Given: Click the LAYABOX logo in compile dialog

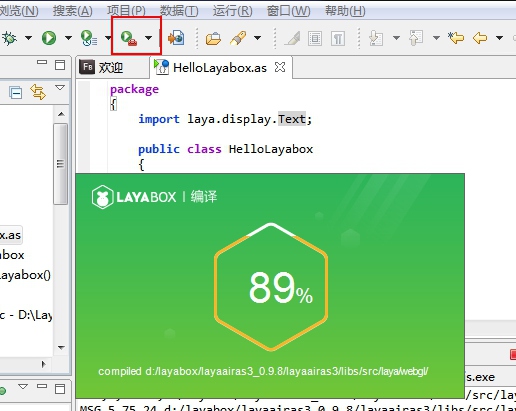Looking at the screenshot, I should point(134,197).
